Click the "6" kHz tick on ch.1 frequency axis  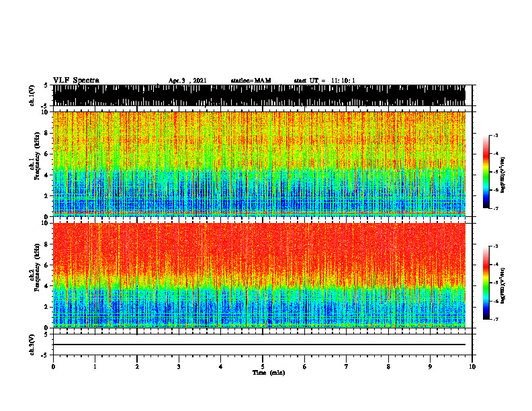tap(47, 154)
